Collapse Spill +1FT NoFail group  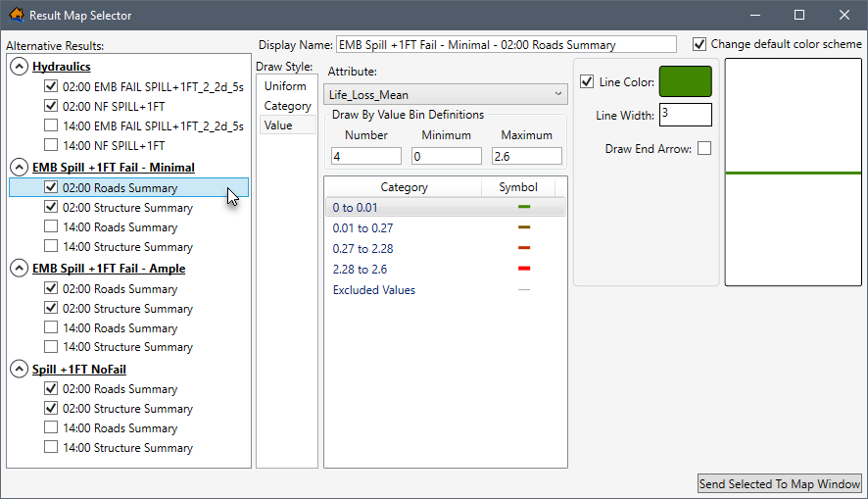coord(19,369)
